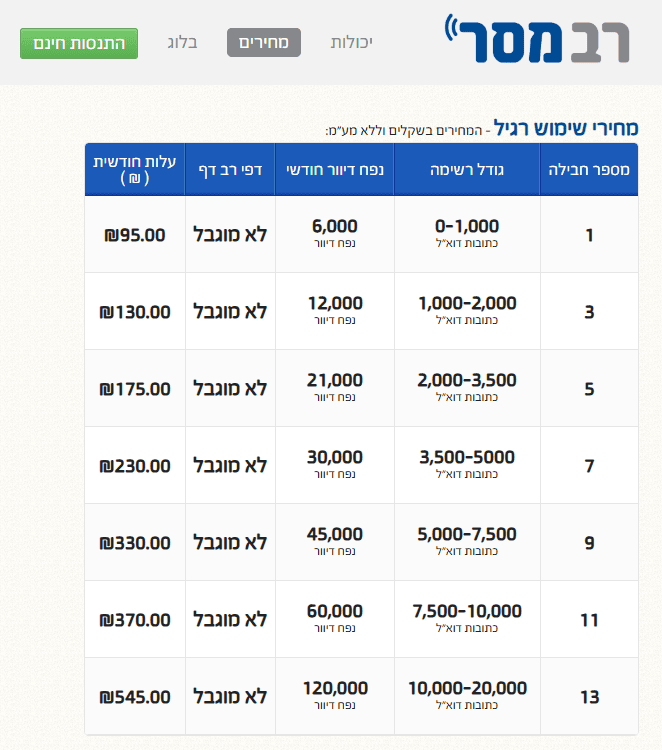Select package number 9 cell

[x=589, y=543]
